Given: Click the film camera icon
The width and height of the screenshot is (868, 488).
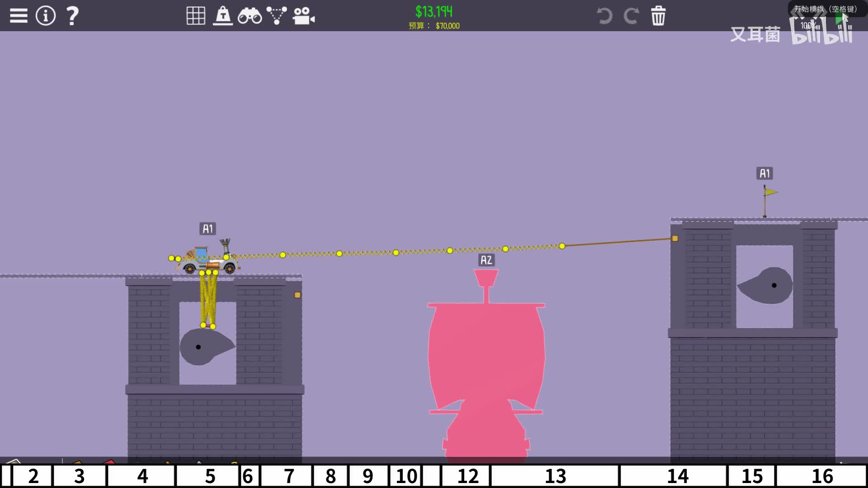Looking at the screenshot, I should click(303, 16).
